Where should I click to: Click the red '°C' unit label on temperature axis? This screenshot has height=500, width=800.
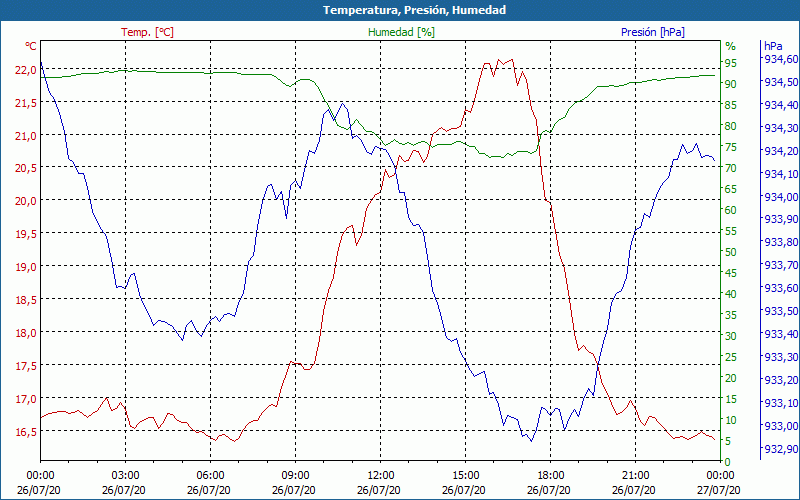click(x=31, y=46)
